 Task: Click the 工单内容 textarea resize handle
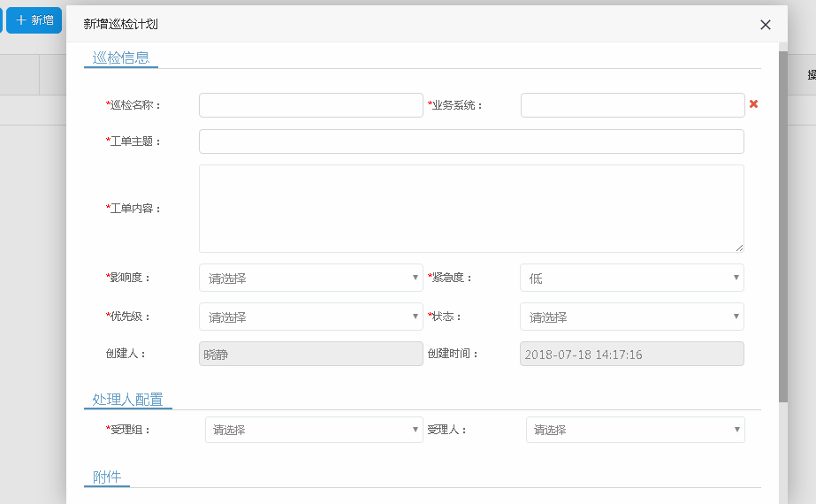(739, 248)
